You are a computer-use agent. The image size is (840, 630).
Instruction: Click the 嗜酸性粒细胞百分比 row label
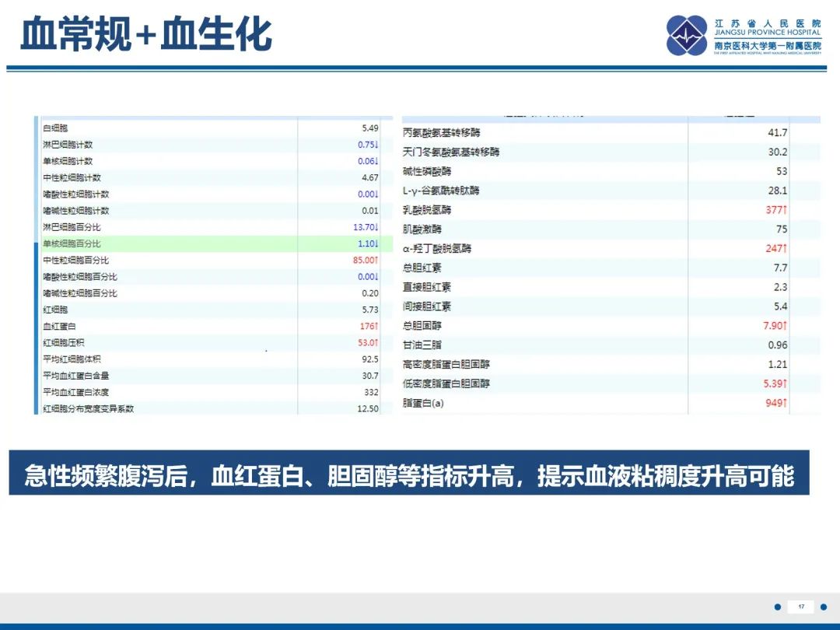80,276
